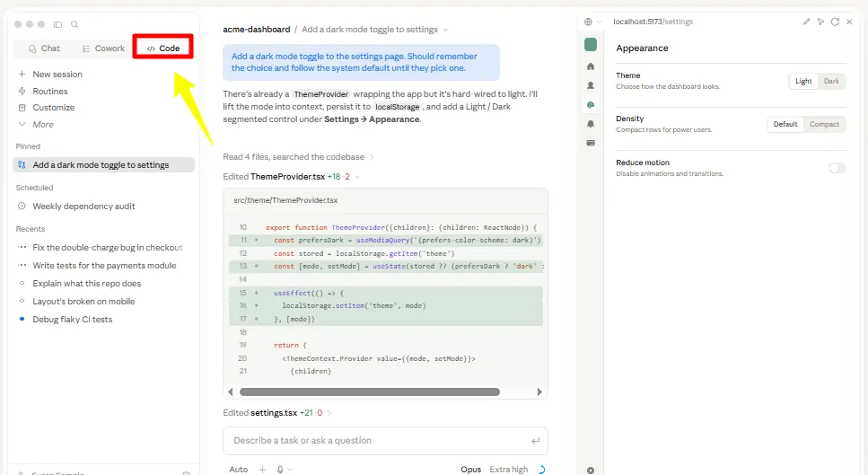Open the session title dropdown chevron
This screenshot has height=475, width=868.
[445, 30]
